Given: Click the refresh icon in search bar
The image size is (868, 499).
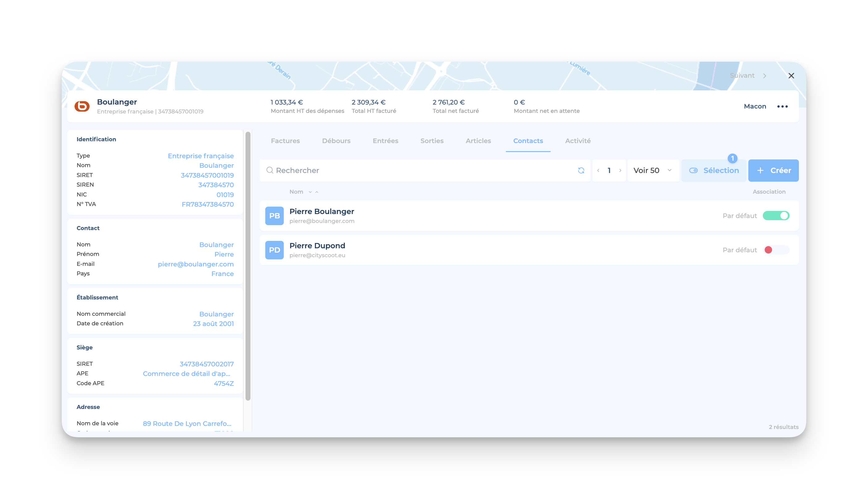Looking at the screenshot, I should point(581,170).
